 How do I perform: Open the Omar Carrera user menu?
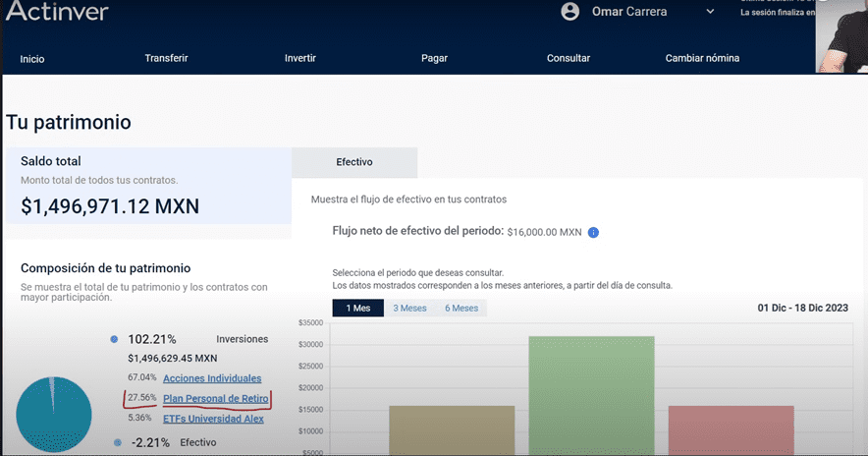(x=630, y=12)
